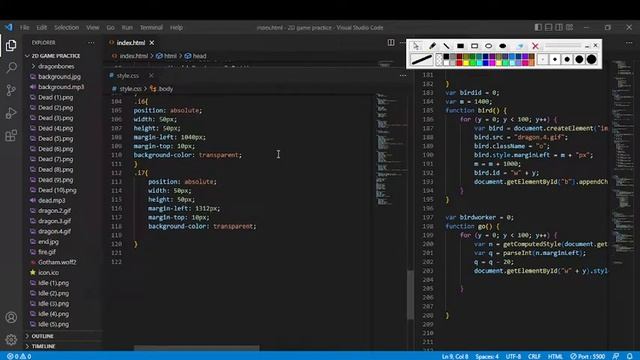The height and width of the screenshot is (360, 640).
Task: Open dragon.4.gif in the file explorer
Action: 54,231
